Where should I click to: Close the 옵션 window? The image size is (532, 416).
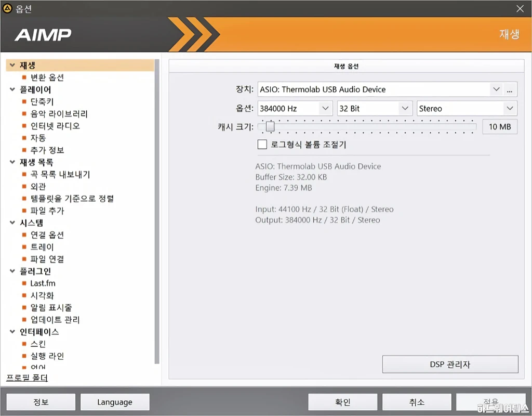(520, 8)
